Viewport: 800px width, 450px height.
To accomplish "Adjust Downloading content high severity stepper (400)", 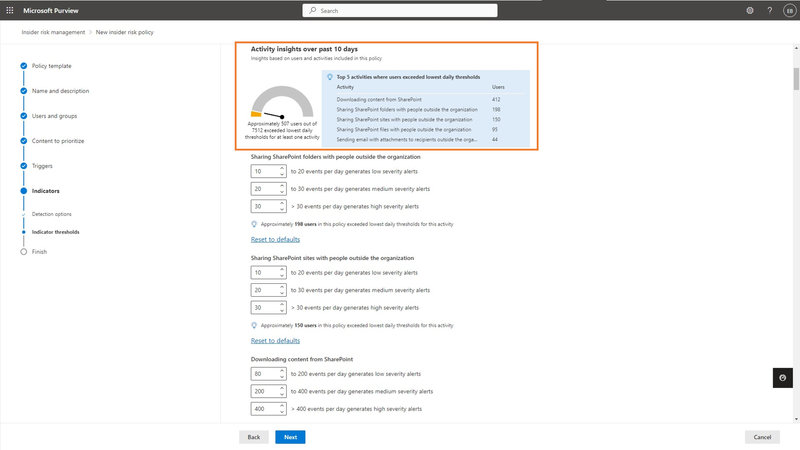I will (268, 409).
